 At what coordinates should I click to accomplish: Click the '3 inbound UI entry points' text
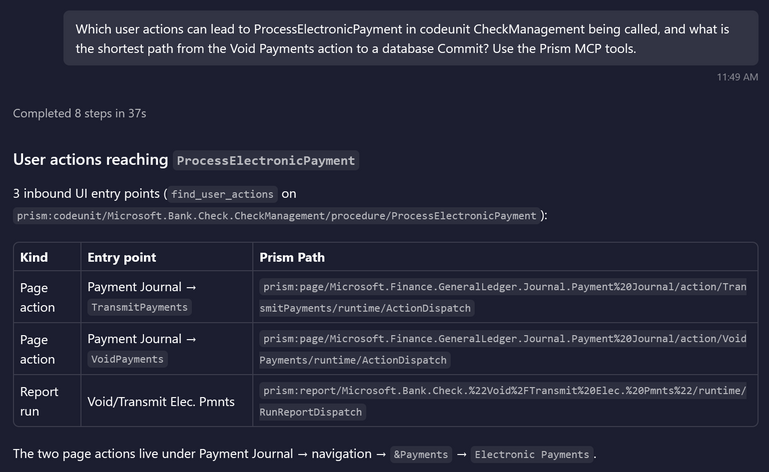click(87, 194)
